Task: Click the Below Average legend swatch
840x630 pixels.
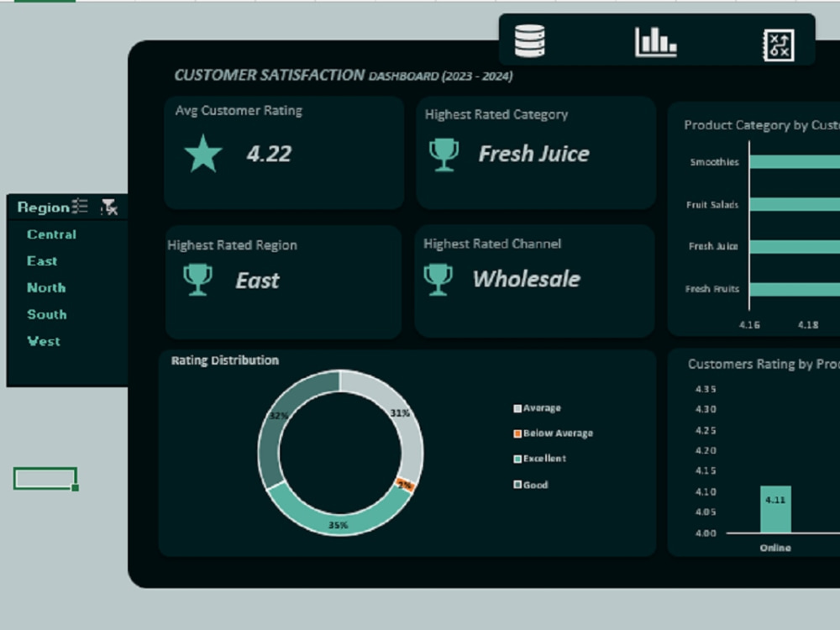Action: [x=517, y=433]
